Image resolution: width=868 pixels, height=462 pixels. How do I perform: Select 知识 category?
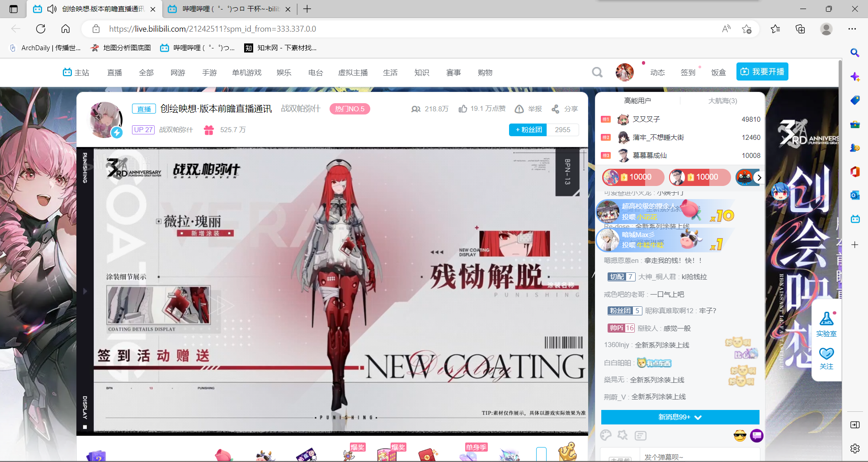[422, 72]
